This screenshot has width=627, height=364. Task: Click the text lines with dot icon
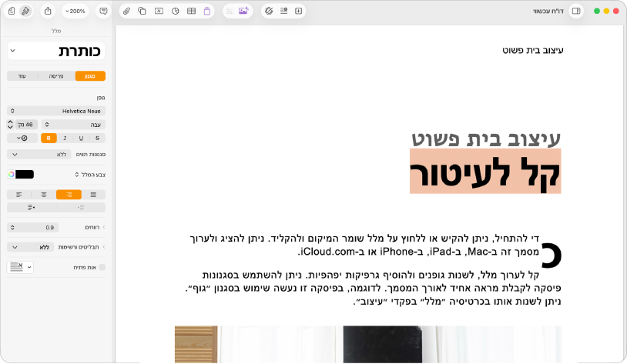(x=284, y=12)
